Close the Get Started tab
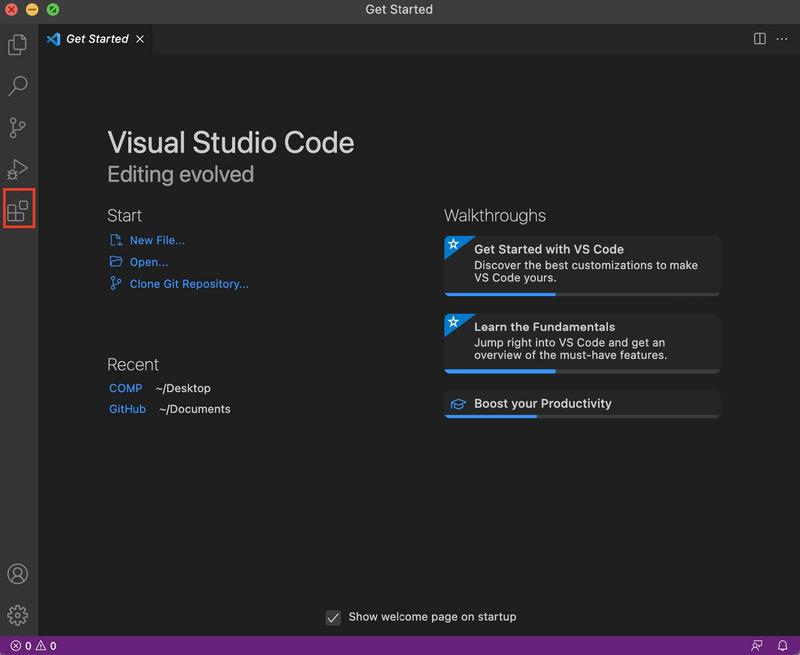Viewport: 800px width, 655px height. point(140,39)
